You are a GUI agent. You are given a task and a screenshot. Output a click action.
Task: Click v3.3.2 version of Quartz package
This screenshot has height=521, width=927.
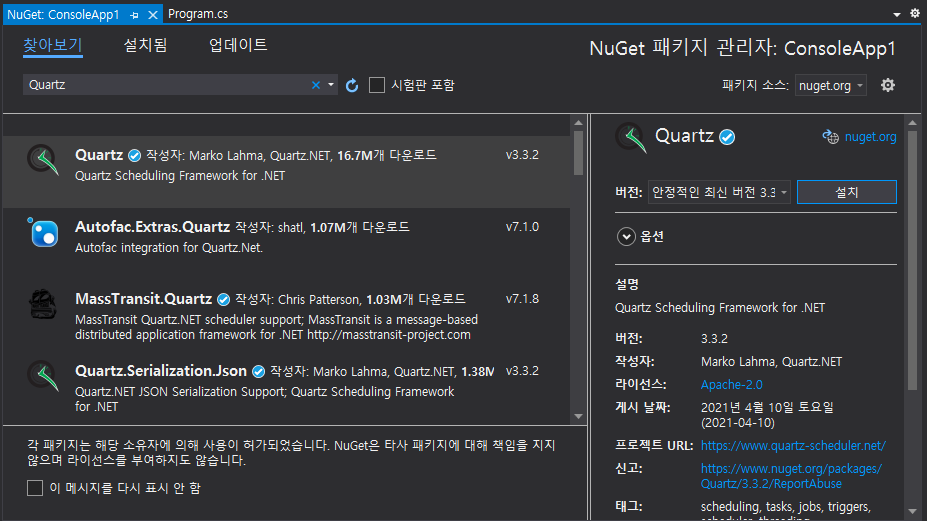coord(522,155)
